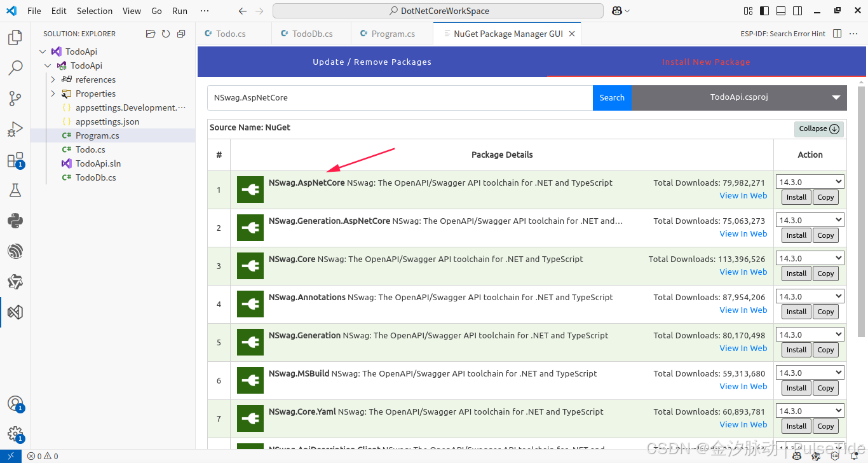Switch to Update / Remove Packages tab
The width and height of the screenshot is (868, 463).
coord(372,62)
